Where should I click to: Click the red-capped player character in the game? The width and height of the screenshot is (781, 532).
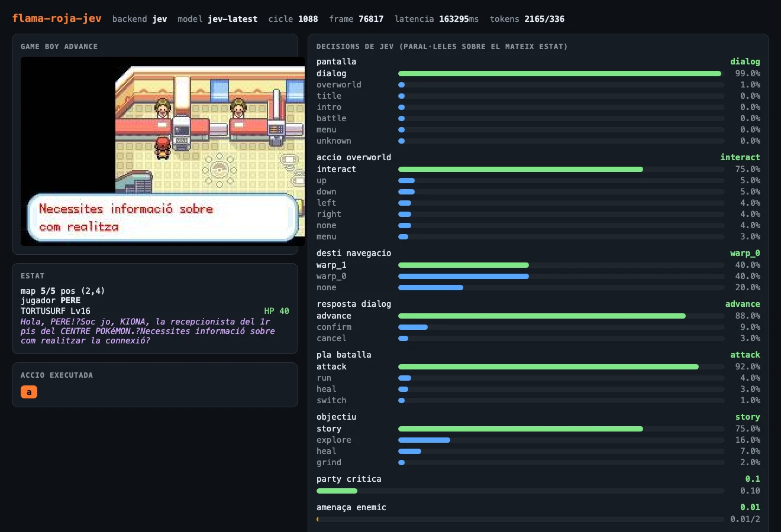pos(162,148)
